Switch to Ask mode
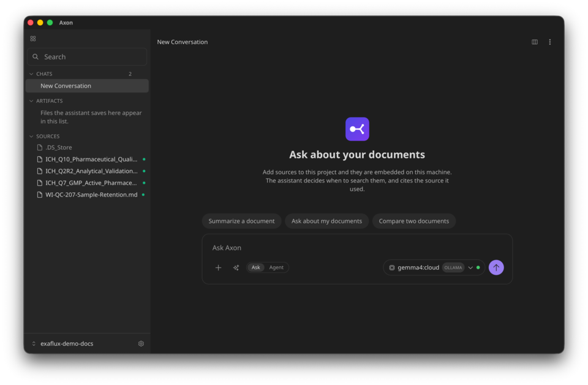Screen dimensions: 588x385 click(256, 267)
